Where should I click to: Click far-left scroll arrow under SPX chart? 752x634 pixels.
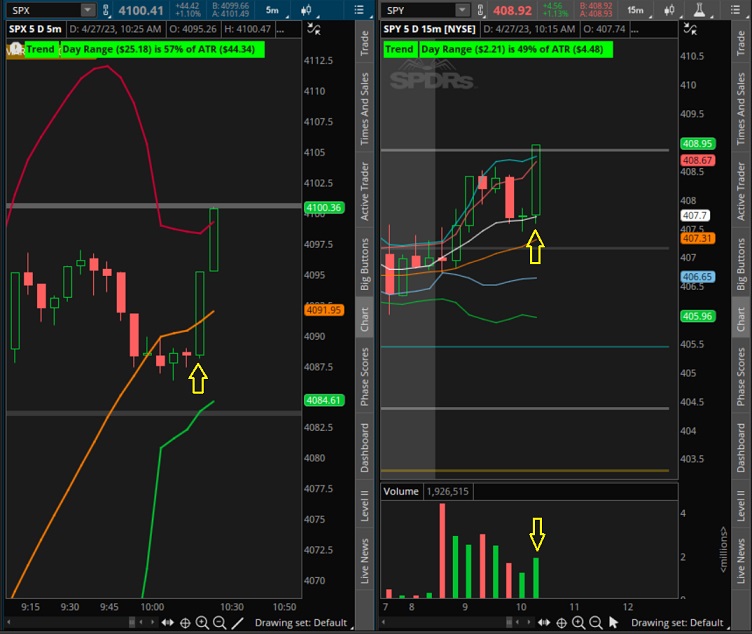8,622
